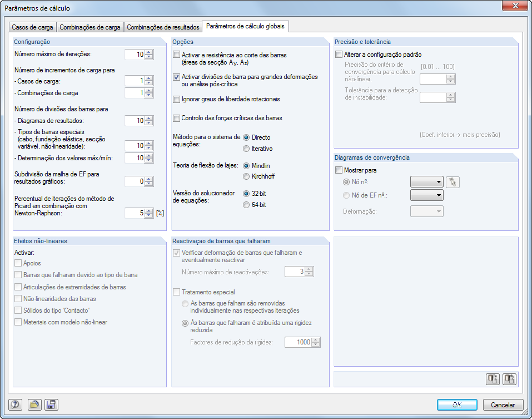Image resolution: width=532 pixels, height=419 pixels.
Task: Enable 'Activar a resistência ao corte das barras'
Action: (177, 55)
